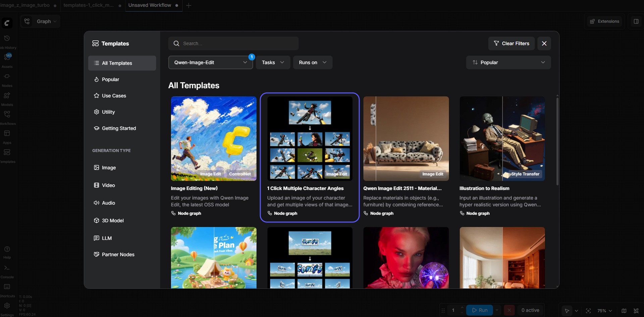
Task: Click the 0 active jobs button
Action: tap(530, 310)
